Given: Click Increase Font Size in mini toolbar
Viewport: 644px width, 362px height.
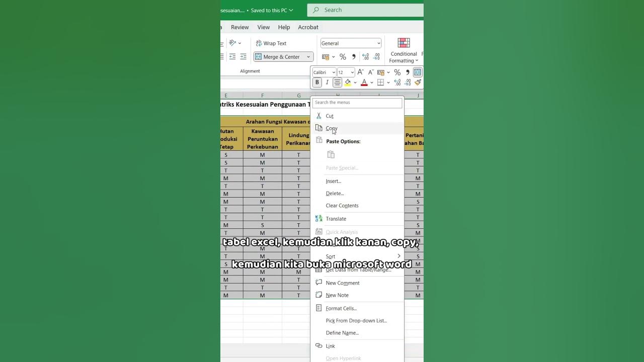Looking at the screenshot, I should pyautogui.click(x=360, y=72).
